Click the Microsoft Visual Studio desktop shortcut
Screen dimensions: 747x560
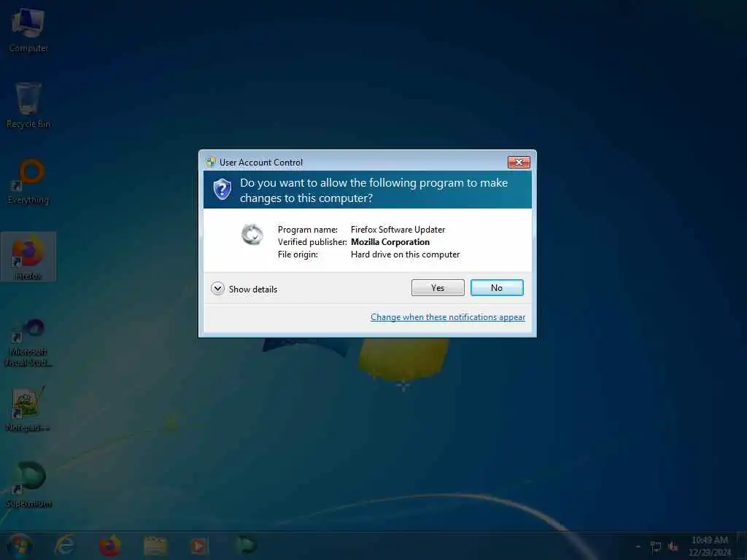(28, 343)
